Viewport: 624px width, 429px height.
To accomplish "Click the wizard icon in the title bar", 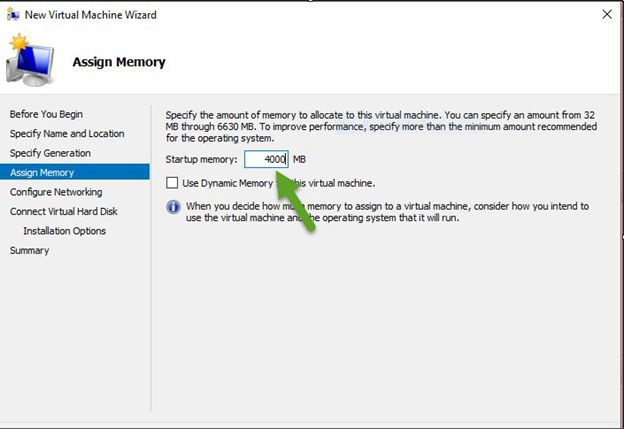I will (x=14, y=15).
